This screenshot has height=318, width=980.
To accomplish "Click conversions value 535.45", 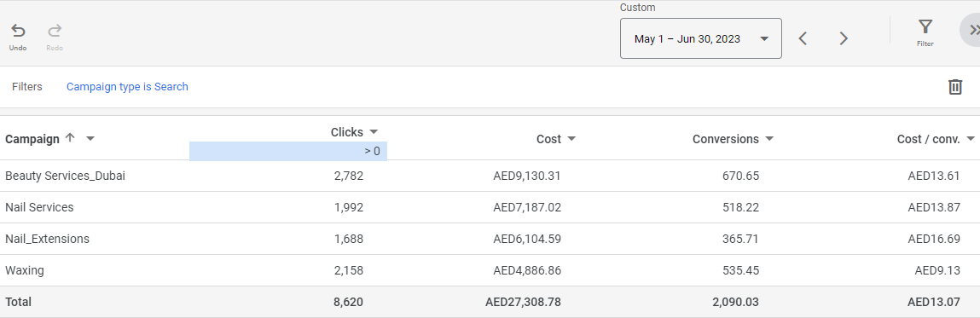I will 740,270.
